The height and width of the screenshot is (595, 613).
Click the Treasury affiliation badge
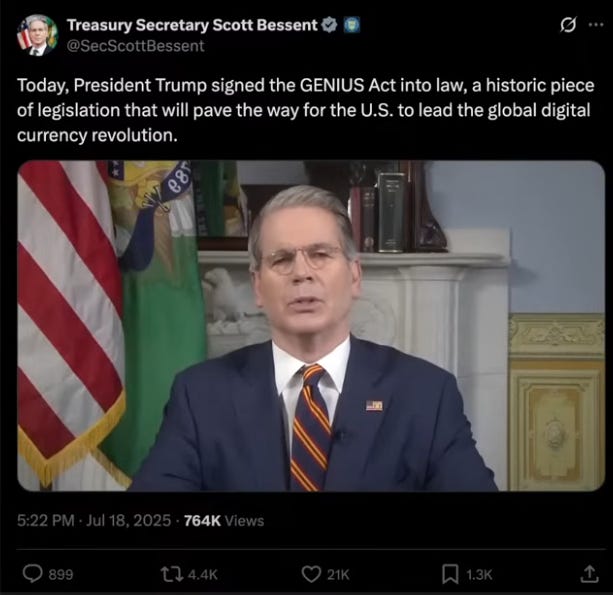point(351,25)
